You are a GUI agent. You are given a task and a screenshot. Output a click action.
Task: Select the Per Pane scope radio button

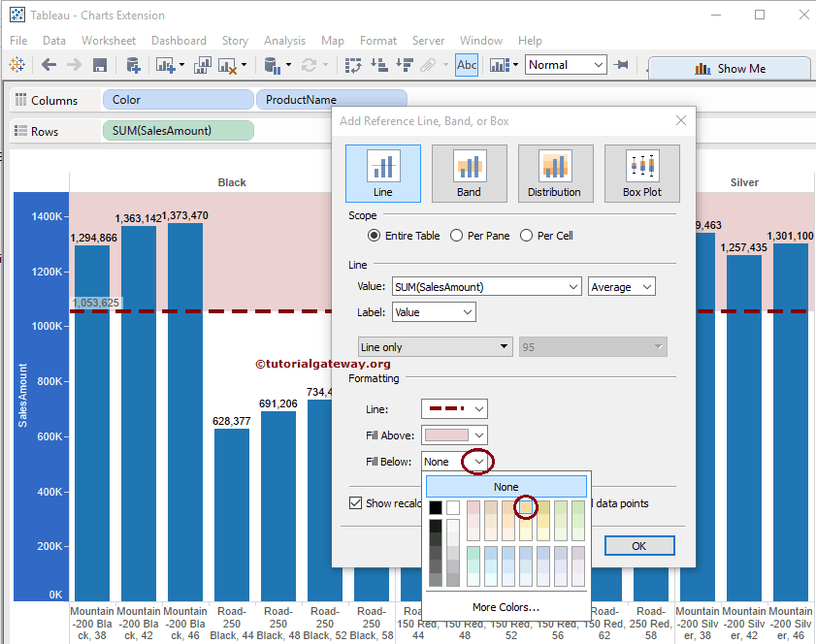tap(456, 236)
